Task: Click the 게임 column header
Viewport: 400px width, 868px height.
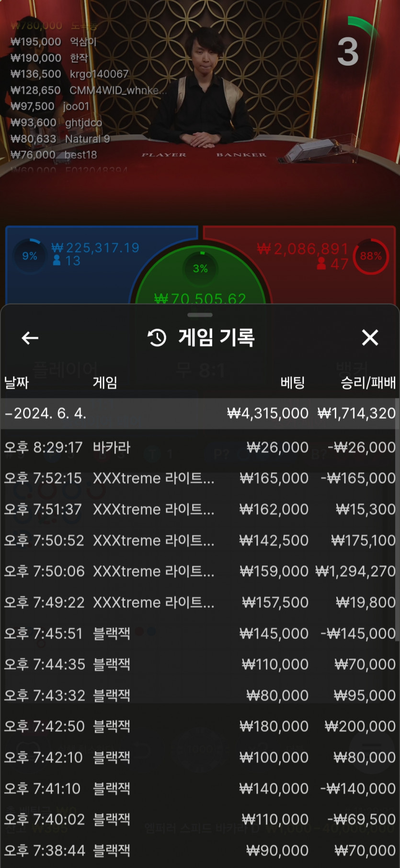Action: click(105, 382)
